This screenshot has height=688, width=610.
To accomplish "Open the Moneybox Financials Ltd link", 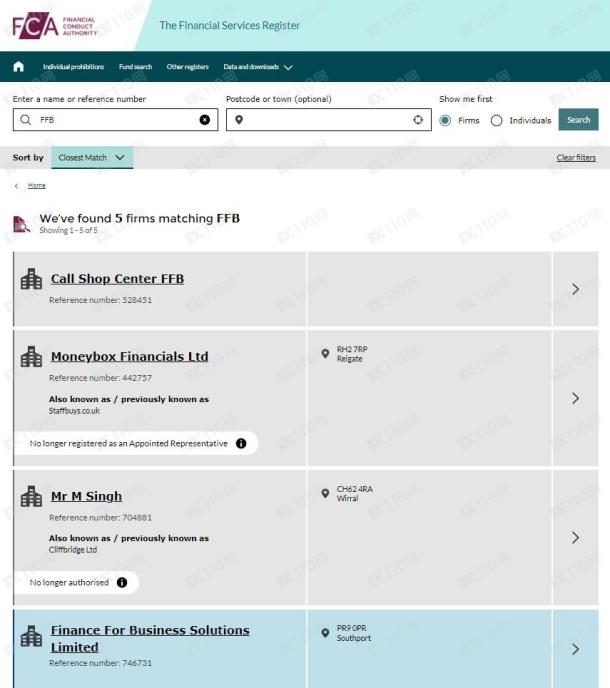I will 129,356.
